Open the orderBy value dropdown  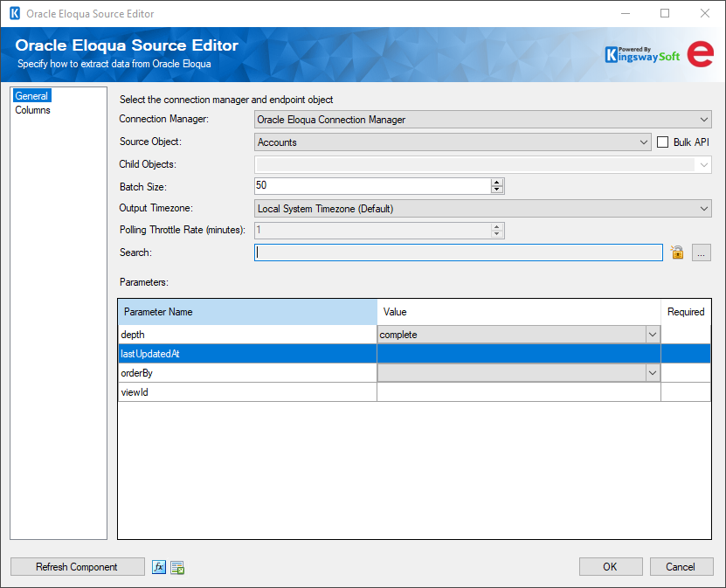(x=653, y=373)
